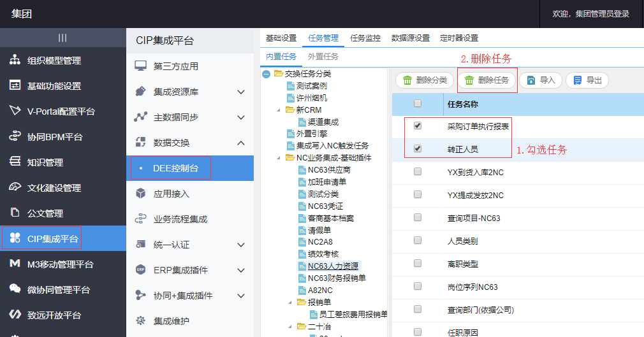Collapse the 报销单 folder arrow

pyautogui.click(x=290, y=302)
